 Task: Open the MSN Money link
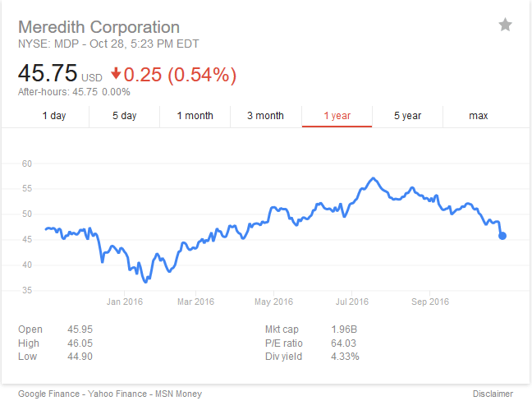[x=178, y=394]
